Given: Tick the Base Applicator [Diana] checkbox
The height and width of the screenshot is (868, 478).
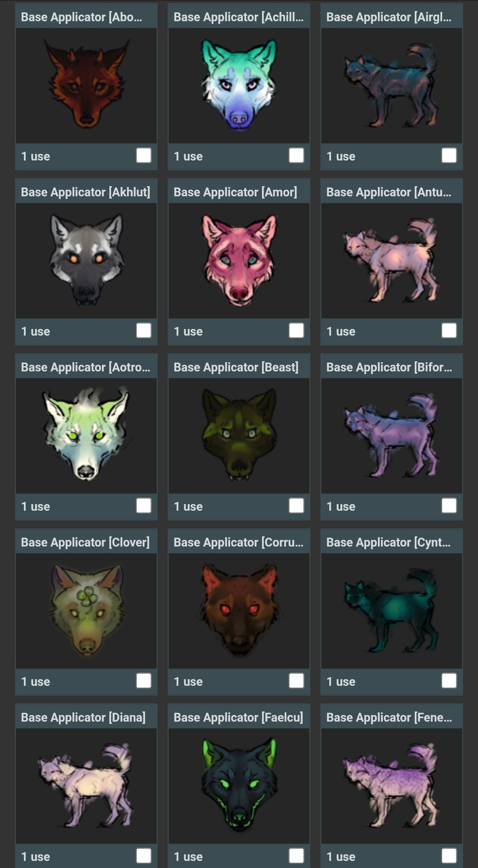Looking at the screenshot, I should pos(144,856).
